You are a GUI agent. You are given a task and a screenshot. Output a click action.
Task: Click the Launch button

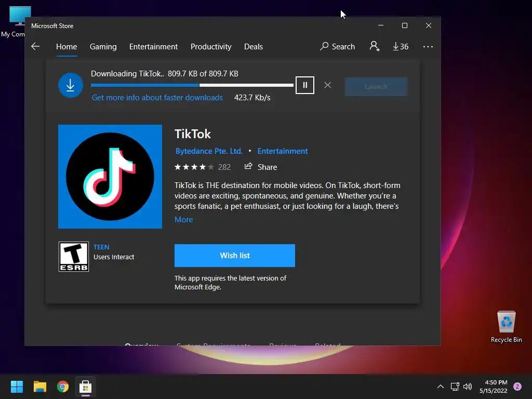pos(376,87)
